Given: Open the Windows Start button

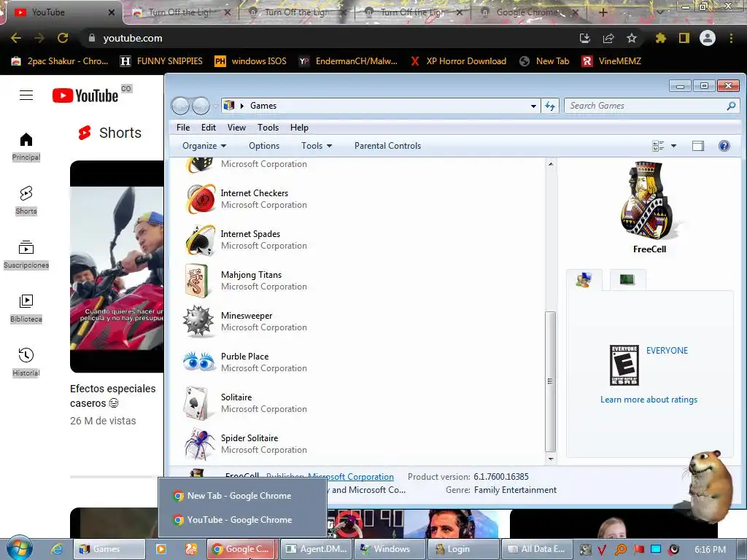Looking at the screenshot, I should [x=19, y=549].
